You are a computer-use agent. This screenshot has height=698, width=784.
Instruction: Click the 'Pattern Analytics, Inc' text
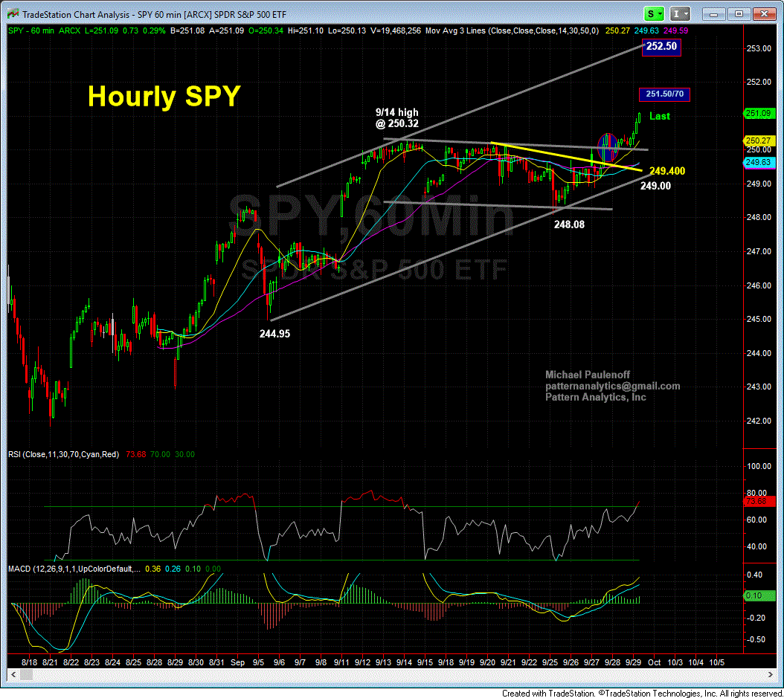tap(596, 397)
